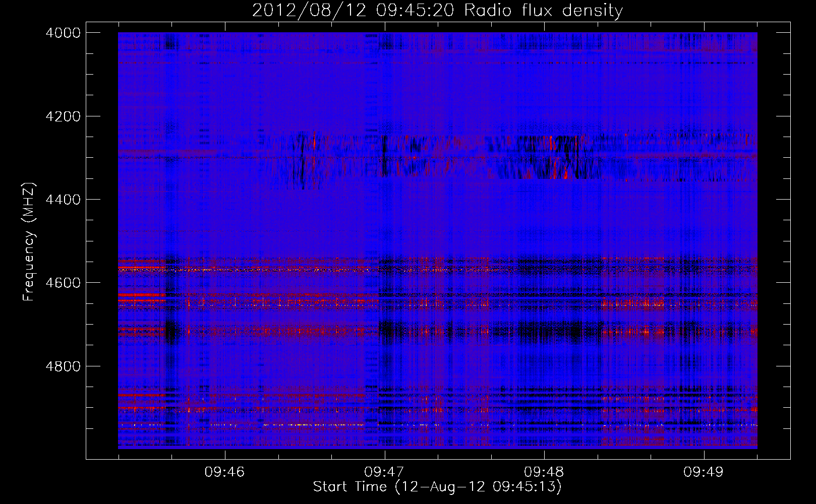Image resolution: width=816 pixels, height=504 pixels.
Task: Click the '4200' frequency axis label
Action: (x=63, y=116)
